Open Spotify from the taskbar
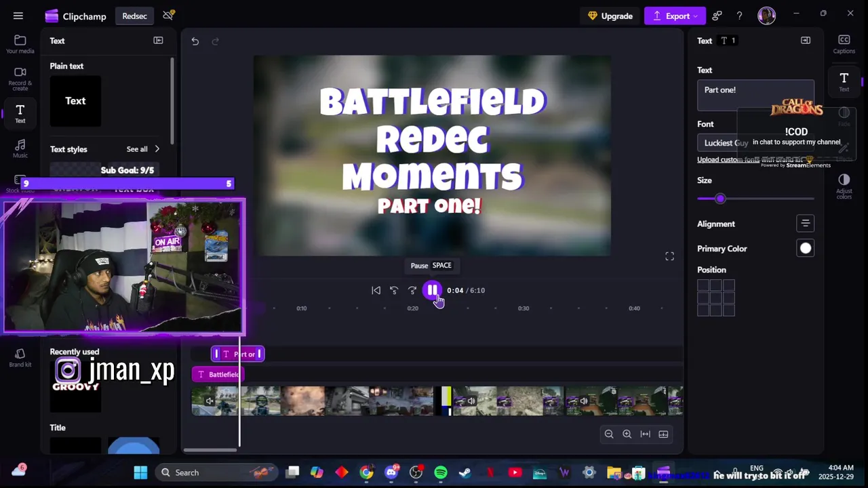This screenshot has height=488, width=868. 441,472
